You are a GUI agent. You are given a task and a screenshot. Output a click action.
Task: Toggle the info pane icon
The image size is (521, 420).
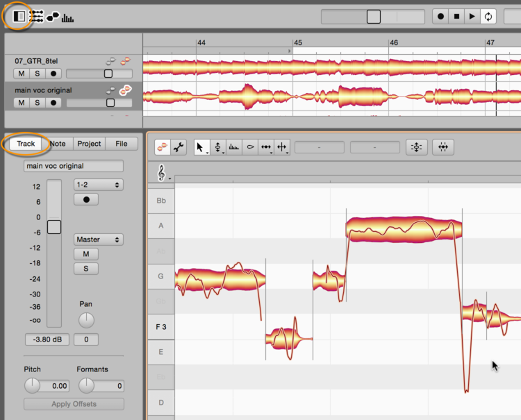19,16
